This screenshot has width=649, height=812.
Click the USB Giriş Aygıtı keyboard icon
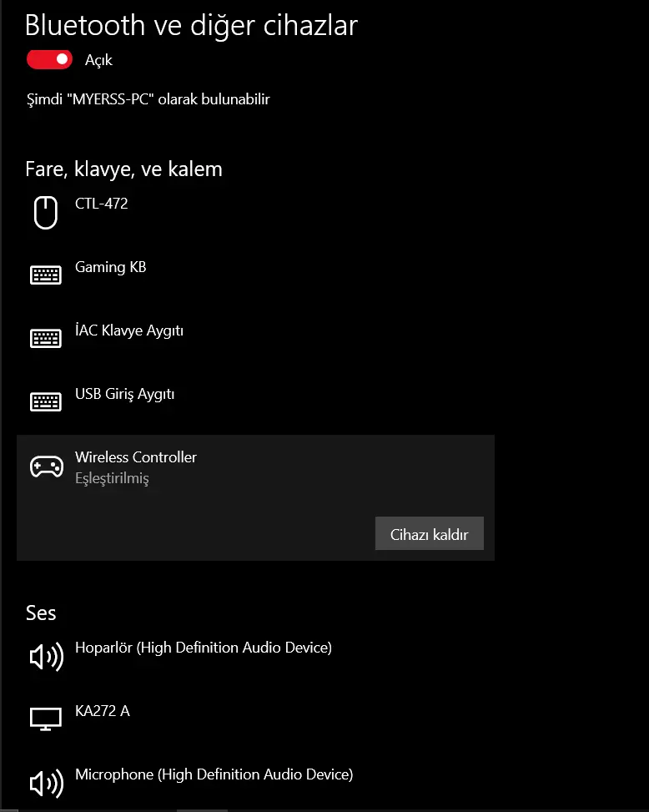46,402
